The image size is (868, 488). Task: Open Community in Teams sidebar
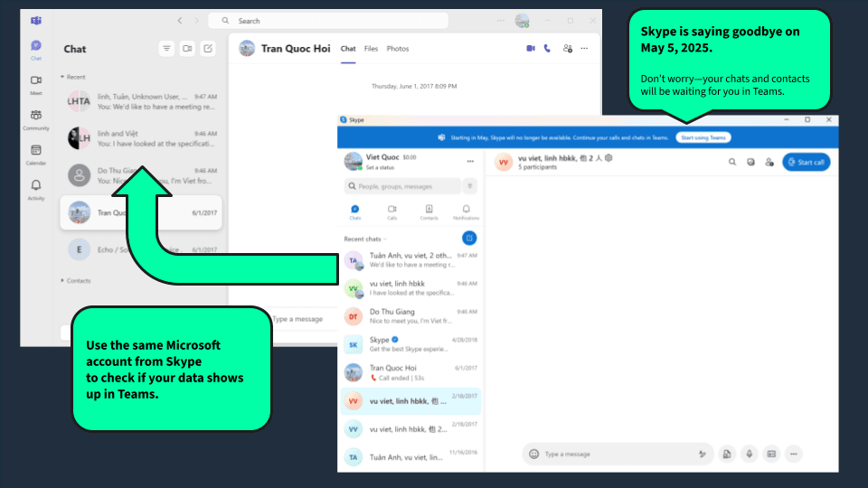[36, 119]
